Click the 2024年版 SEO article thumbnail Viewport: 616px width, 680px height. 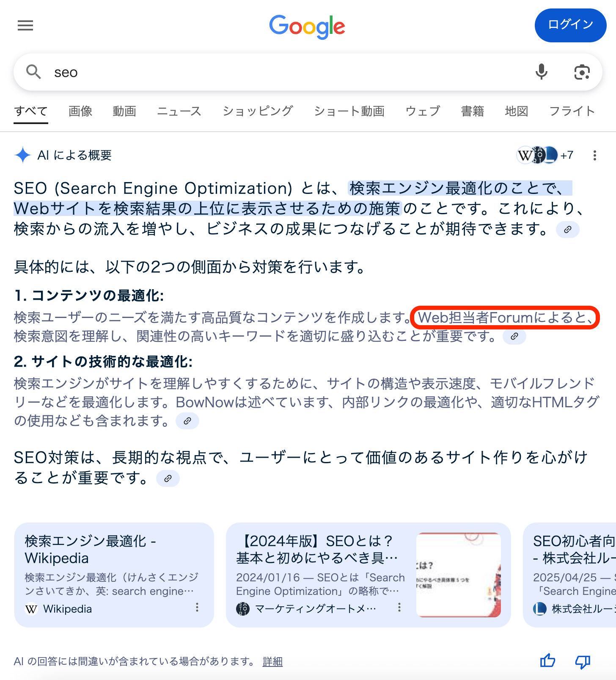click(459, 575)
